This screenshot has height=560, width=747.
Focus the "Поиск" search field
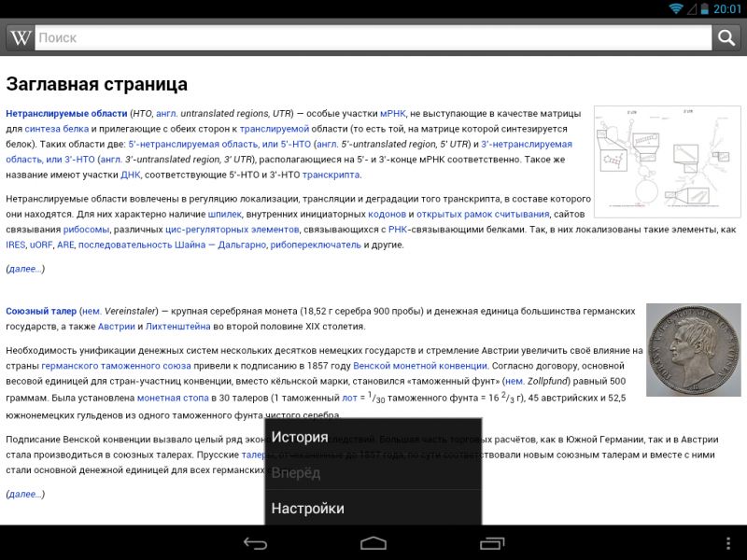click(373, 38)
